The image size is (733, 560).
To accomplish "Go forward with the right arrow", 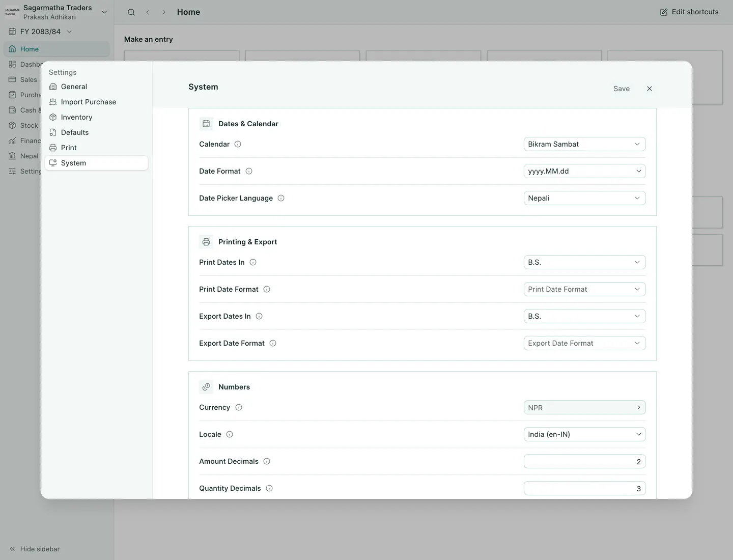I will point(164,12).
